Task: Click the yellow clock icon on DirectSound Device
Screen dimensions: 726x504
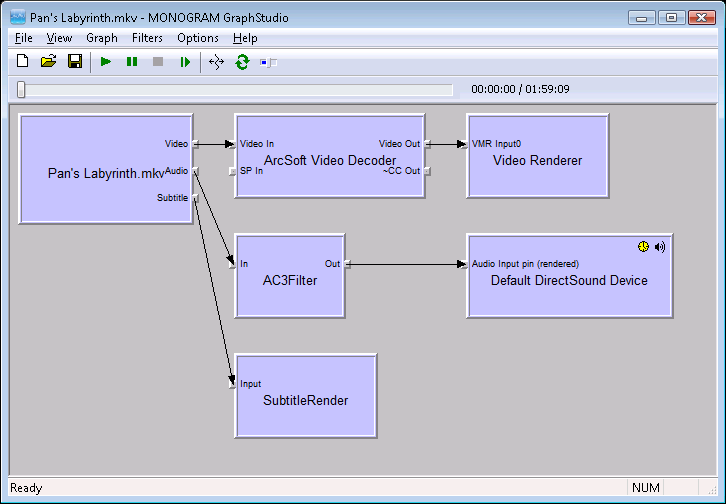Action: pos(643,247)
